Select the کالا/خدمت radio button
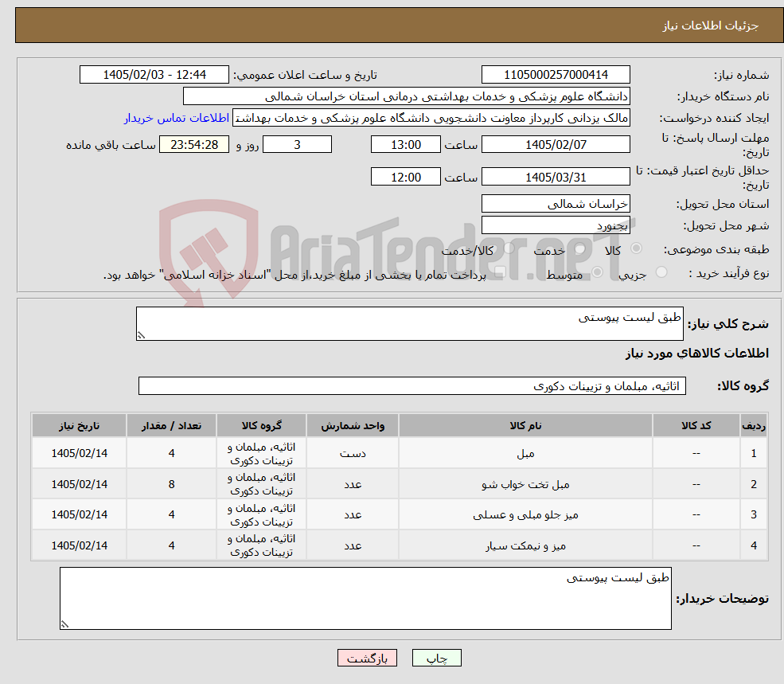 pos(509,248)
